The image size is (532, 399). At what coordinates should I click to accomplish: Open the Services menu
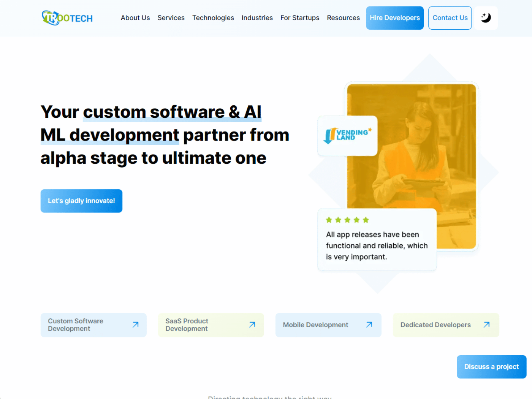171,18
